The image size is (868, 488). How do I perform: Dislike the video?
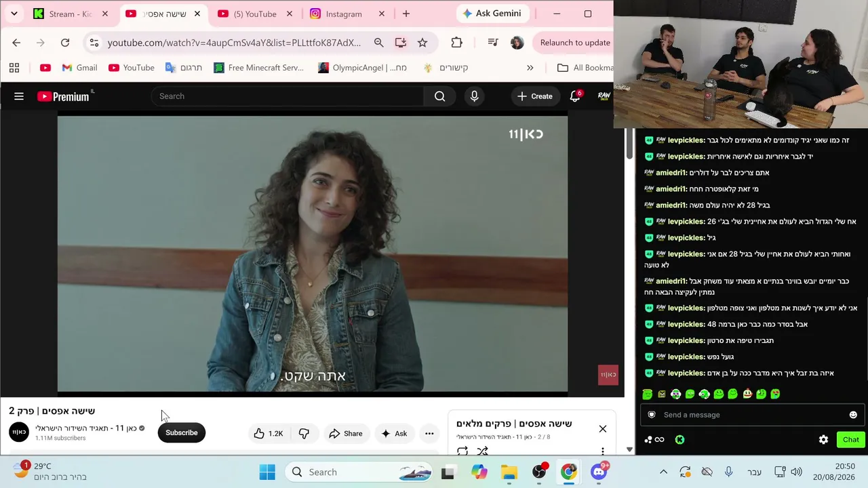[304, 434]
